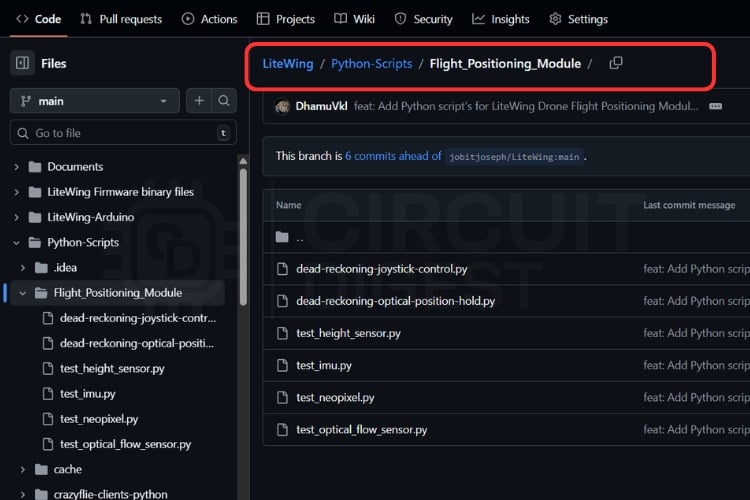Go to the Wiki tab
The height and width of the screenshot is (500, 750).
point(354,19)
